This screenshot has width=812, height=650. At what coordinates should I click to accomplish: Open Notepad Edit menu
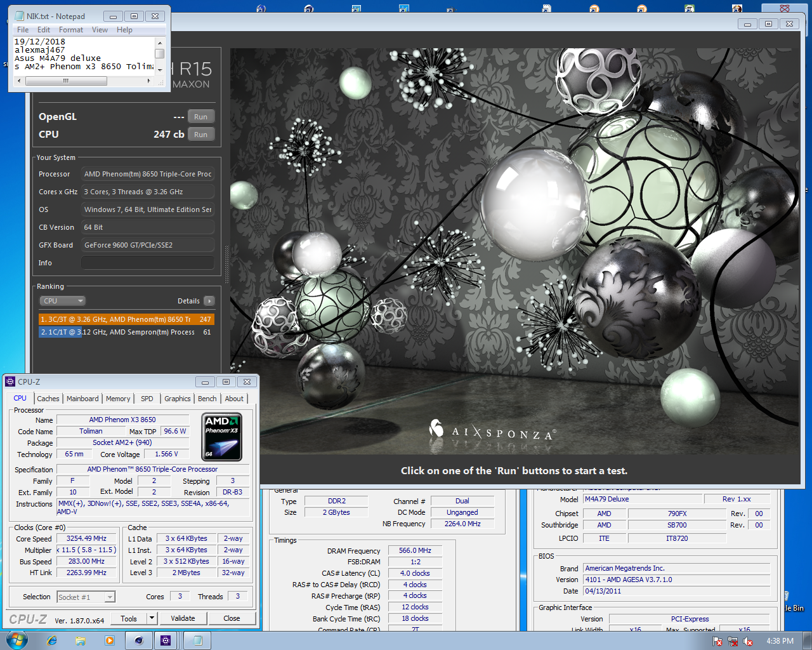pyautogui.click(x=44, y=30)
